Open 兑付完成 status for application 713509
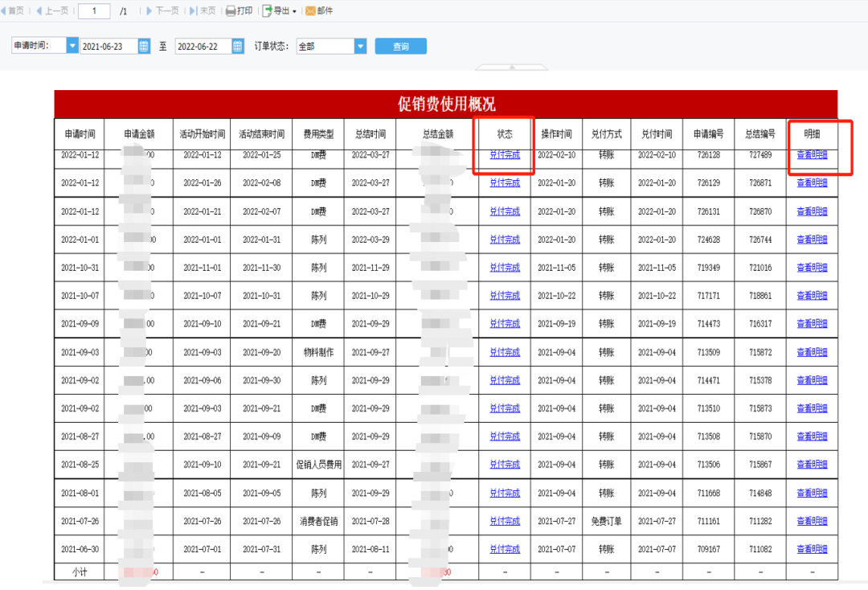 click(505, 352)
